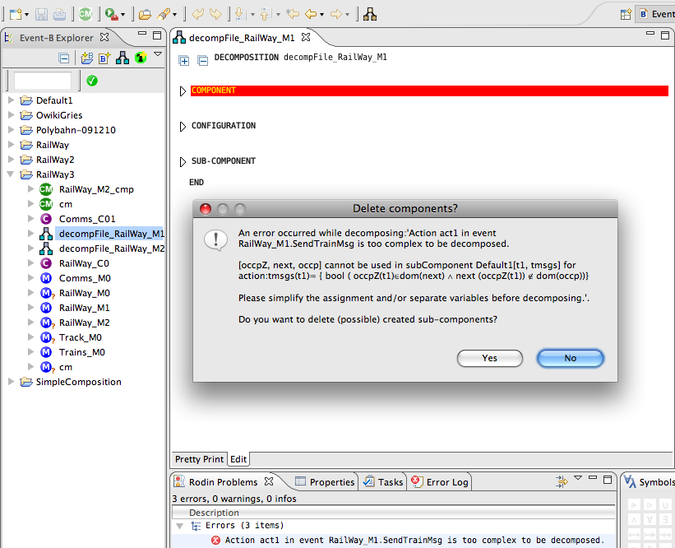
Task: Click the Description column header
Action: coord(394,513)
